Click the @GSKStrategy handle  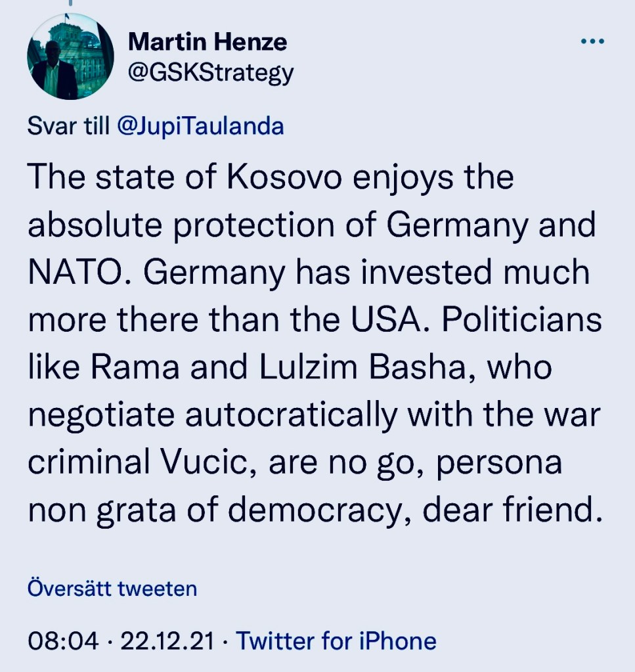(210, 72)
